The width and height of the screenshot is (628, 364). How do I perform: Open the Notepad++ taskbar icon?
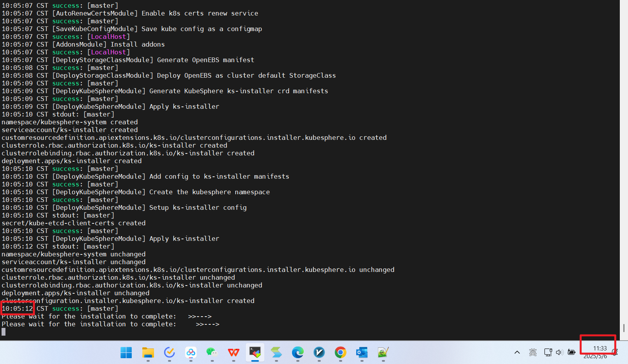[383, 352]
